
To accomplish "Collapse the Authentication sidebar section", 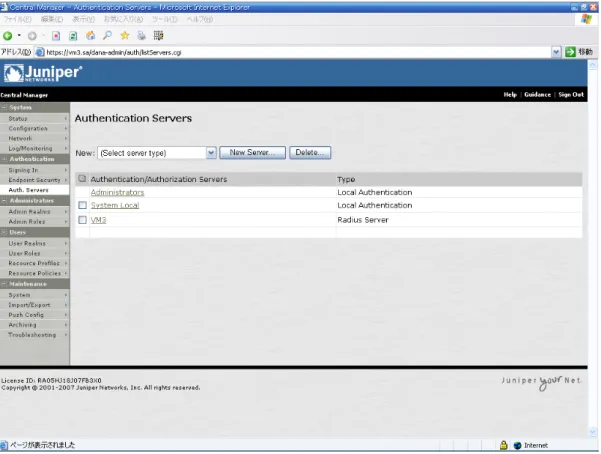I will (x=4, y=159).
